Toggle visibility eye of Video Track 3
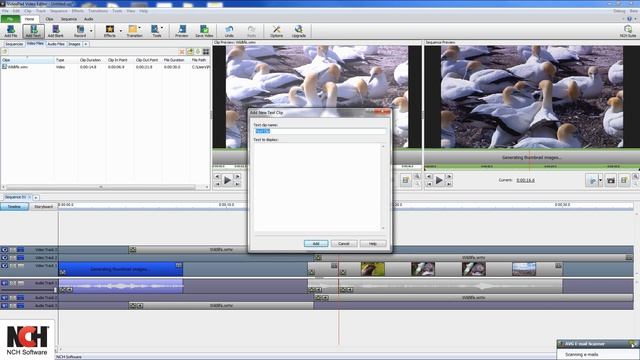The height and width of the screenshot is (360, 640). click(4, 249)
